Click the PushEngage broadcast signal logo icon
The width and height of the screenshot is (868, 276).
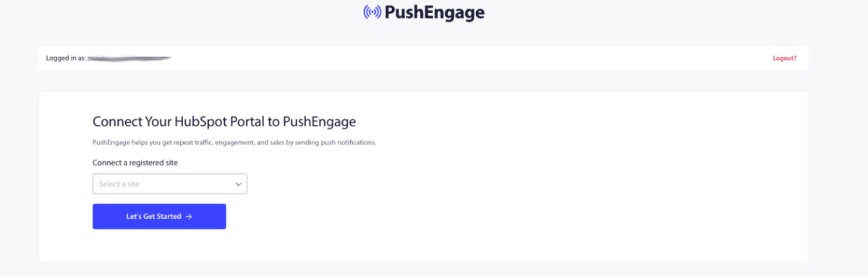tap(373, 12)
